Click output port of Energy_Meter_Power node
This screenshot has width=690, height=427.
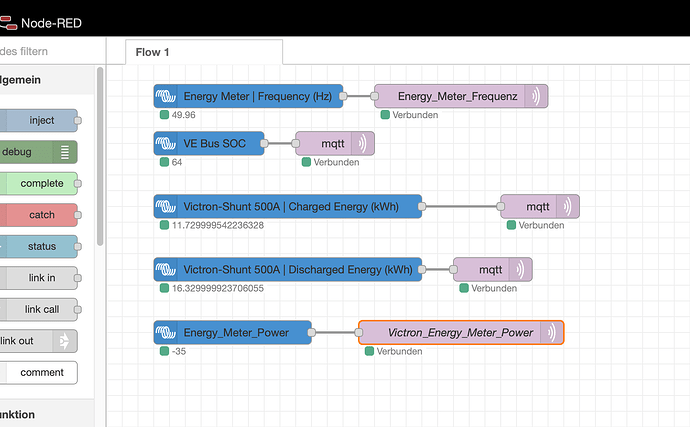(311, 332)
